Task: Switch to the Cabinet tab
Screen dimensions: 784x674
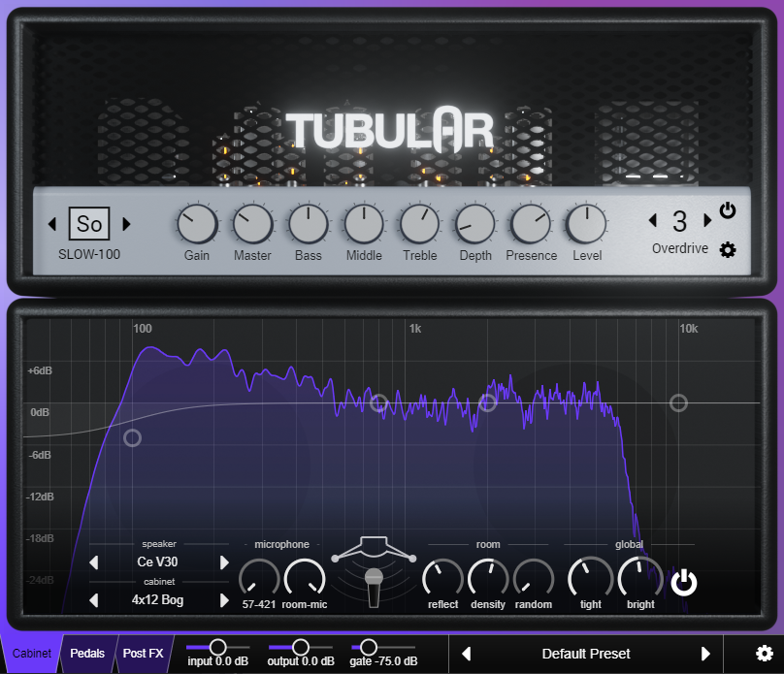Action: click(31, 654)
